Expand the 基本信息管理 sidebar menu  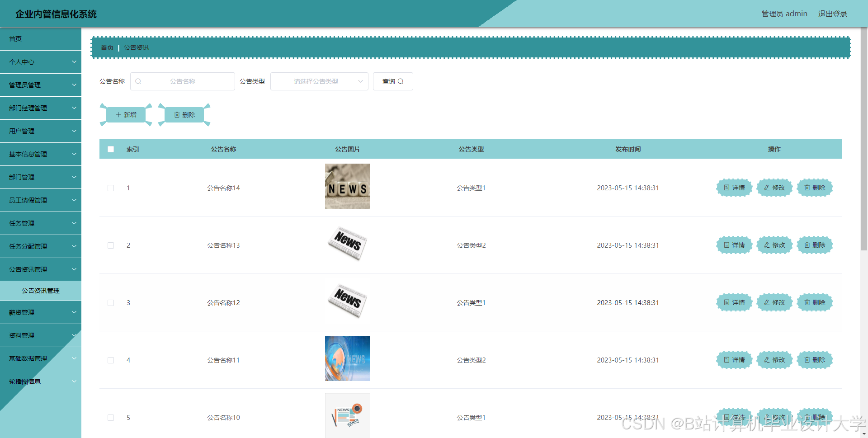coord(41,154)
